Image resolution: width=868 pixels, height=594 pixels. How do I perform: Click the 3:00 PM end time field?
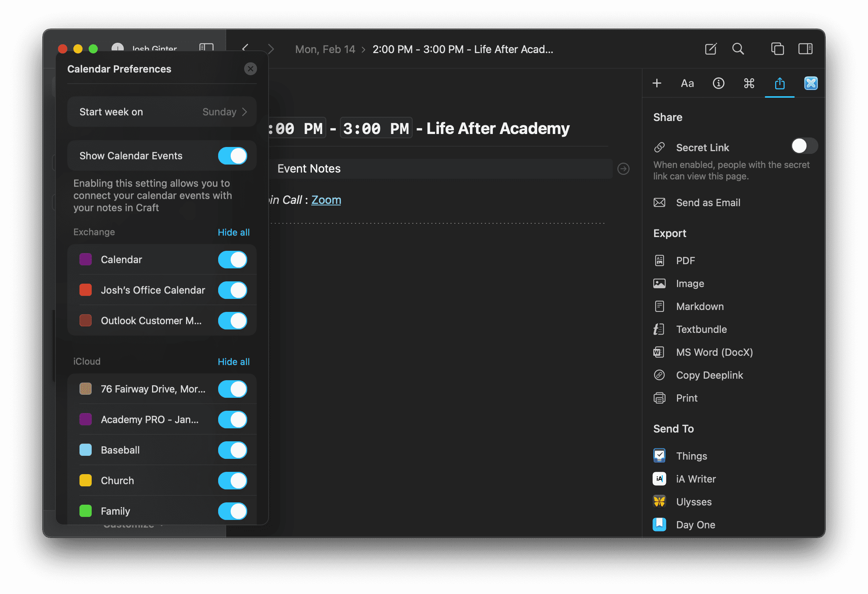click(x=376, y=128)
